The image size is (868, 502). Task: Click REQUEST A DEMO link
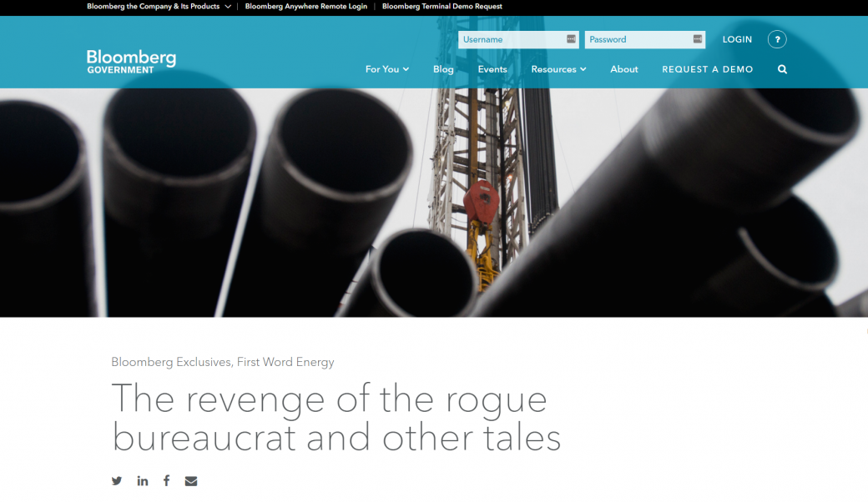click(707, 69)
